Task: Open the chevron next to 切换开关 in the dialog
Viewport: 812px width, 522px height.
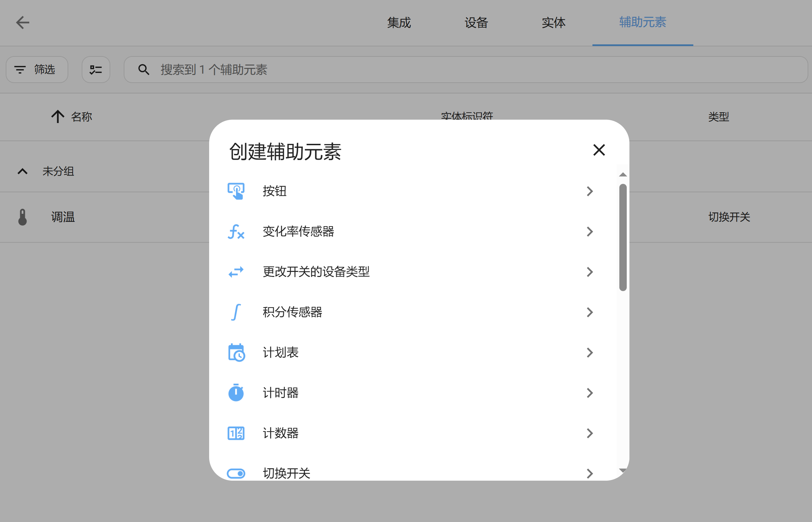Action: [590, 473]
